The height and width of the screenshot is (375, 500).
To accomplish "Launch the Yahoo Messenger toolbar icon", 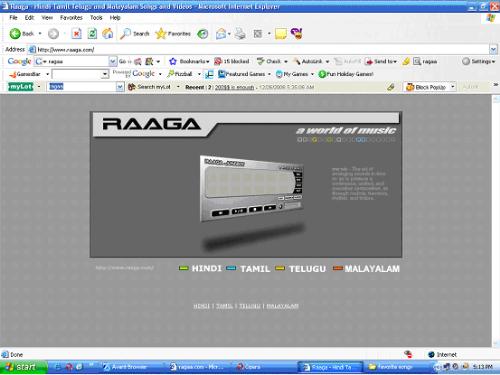I will tap(296, 33).
